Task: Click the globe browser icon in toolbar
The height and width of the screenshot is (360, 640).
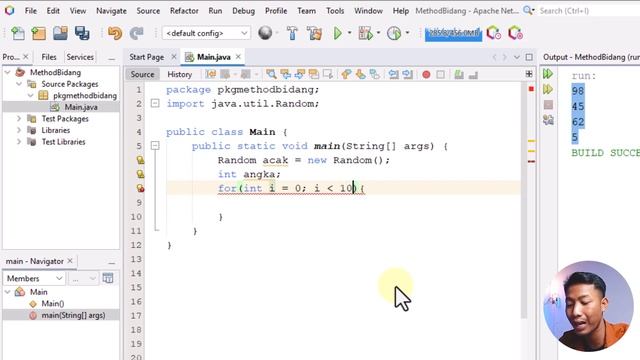Action: 265,33
